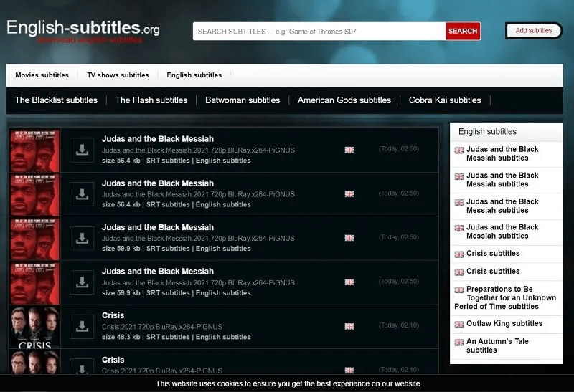The height and width of the screenshot is (392, 574).
Task: Click the Add subtitles button
Action: [x=533, y=30]
